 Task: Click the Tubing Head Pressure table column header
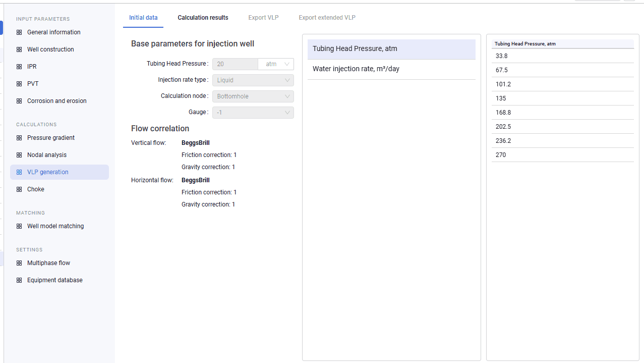click(x=563, y=44)
